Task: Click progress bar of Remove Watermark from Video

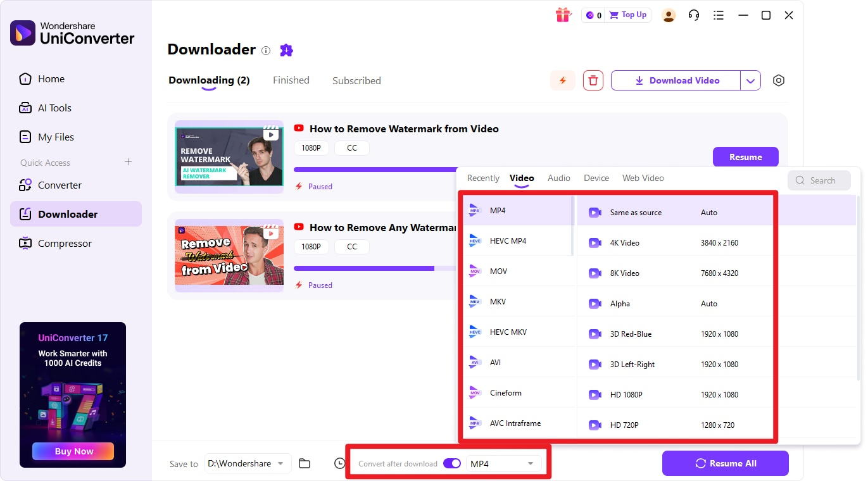Action: pyautogui.click(x=375, y=170)
